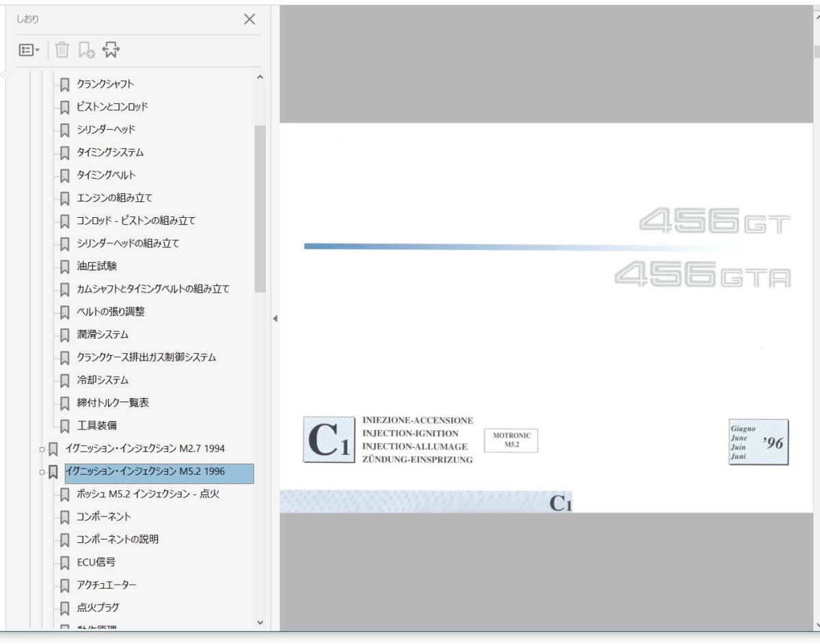Click the bookmark icon beside 点火プラグ

pyautogui.click(x=65, y=608)
